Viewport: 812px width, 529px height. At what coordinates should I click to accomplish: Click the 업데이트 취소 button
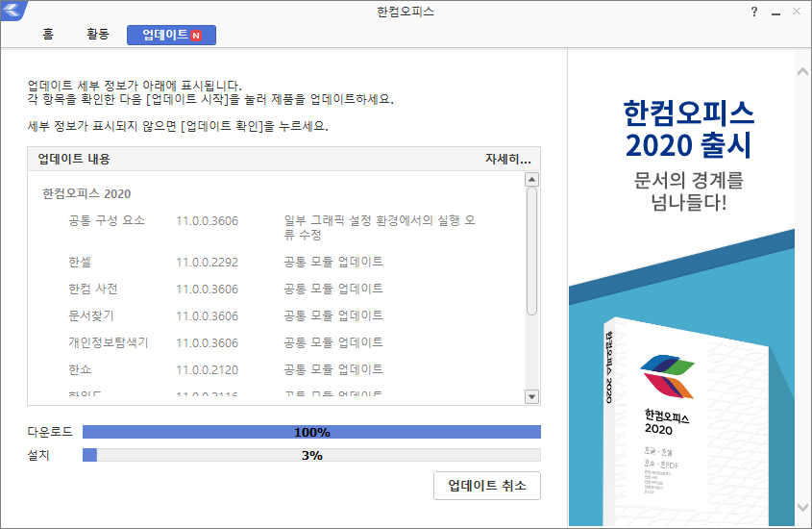point(487,486)
